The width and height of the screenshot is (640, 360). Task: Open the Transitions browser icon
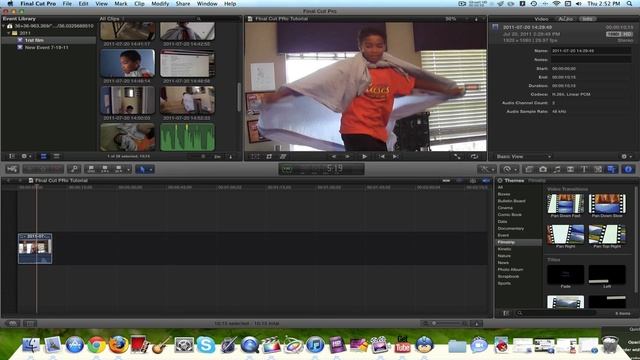[x=571, y=169]
